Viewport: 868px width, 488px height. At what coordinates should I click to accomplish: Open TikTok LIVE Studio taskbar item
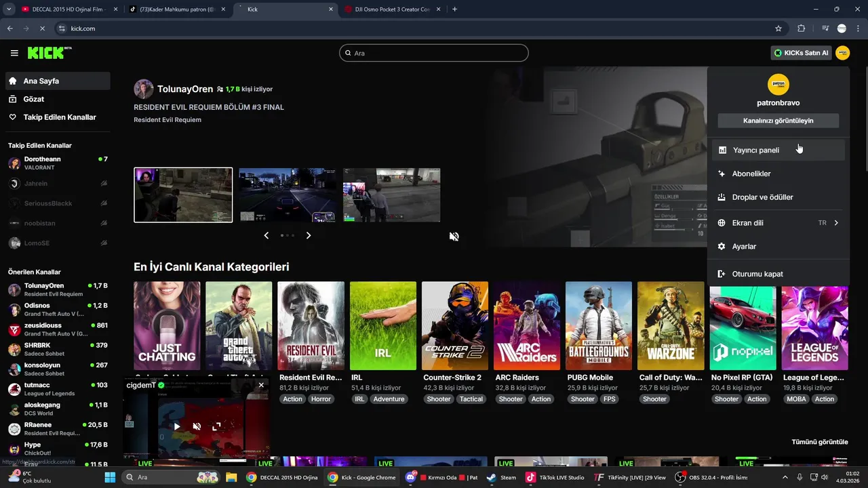pyautogui.click(x=555, y=477)
